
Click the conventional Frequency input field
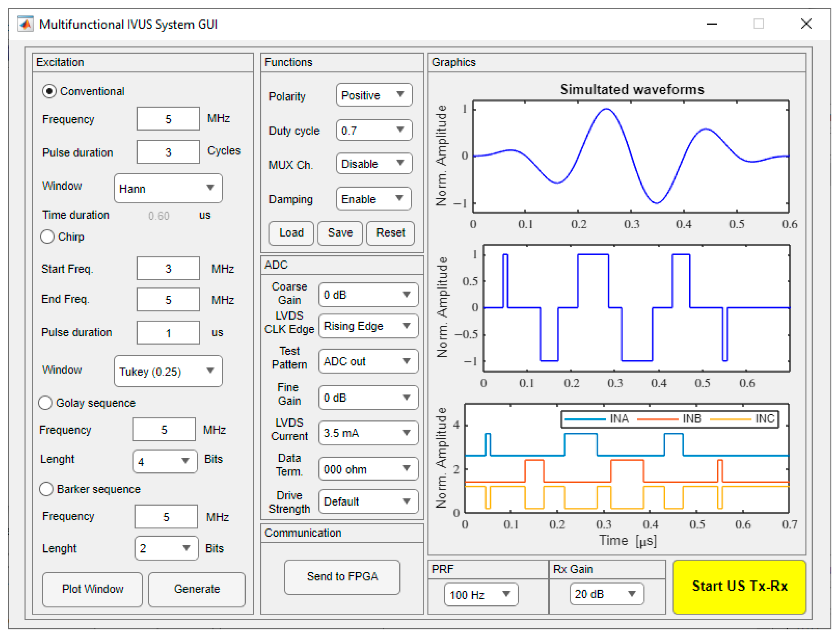tap(168, 119)
